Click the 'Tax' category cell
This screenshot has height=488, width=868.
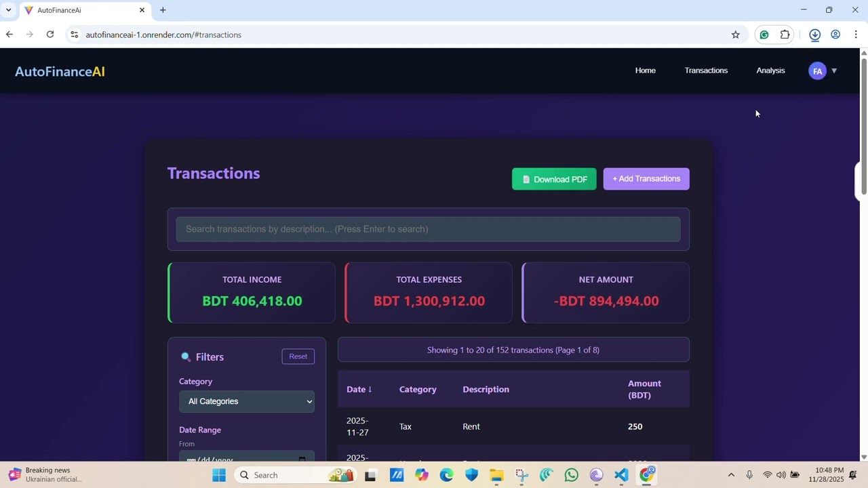coord(406,426)
